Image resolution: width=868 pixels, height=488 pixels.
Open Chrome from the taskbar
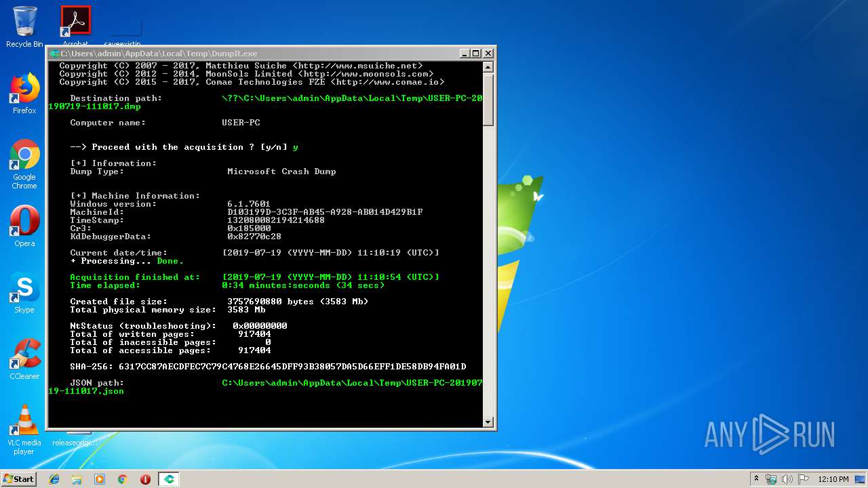(123, 479)
